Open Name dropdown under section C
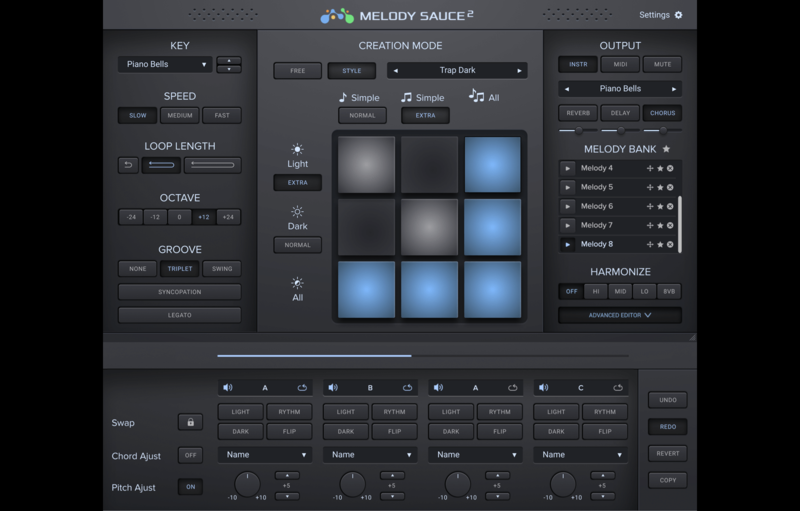The height and width of the screenshot is (511, 800). [x=581, y=454]
